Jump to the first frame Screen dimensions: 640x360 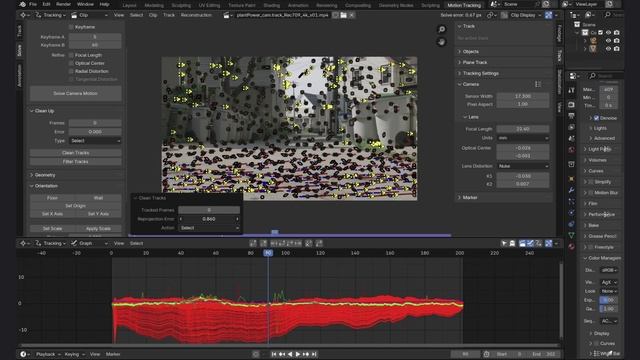click(x=274, y=354)
